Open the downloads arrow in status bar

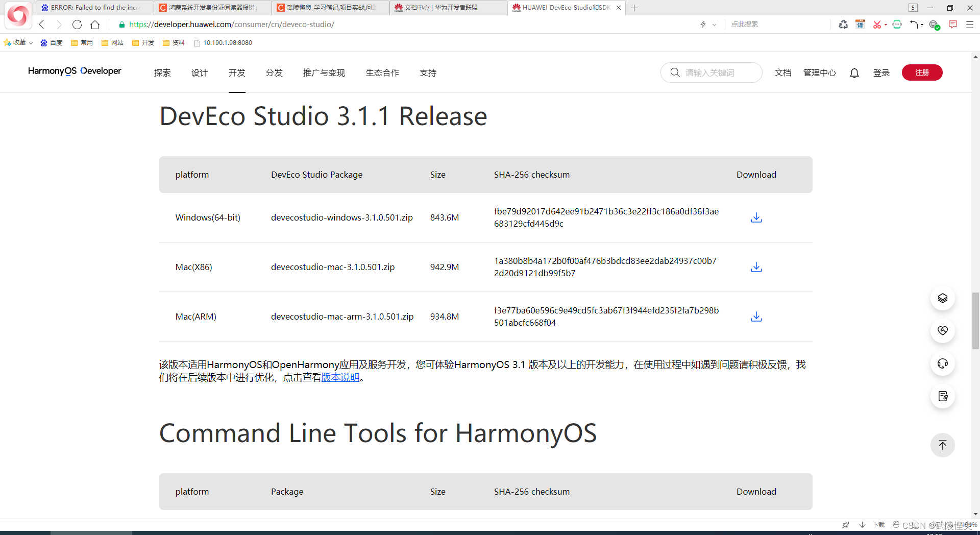click(862, 525)
